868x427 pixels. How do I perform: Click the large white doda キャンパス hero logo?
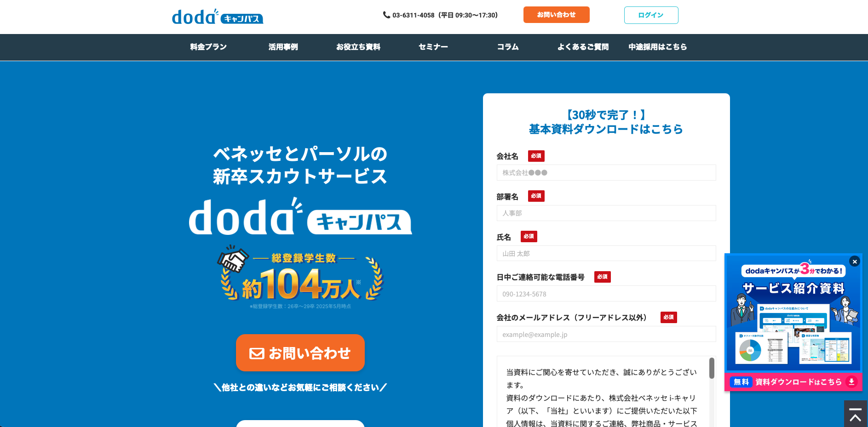[x=300, y=217]
